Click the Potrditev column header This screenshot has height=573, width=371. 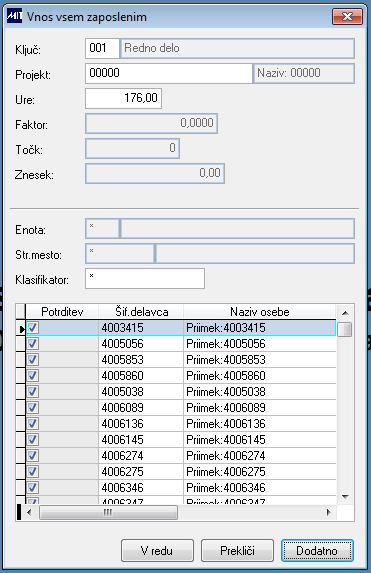[62, 312]
